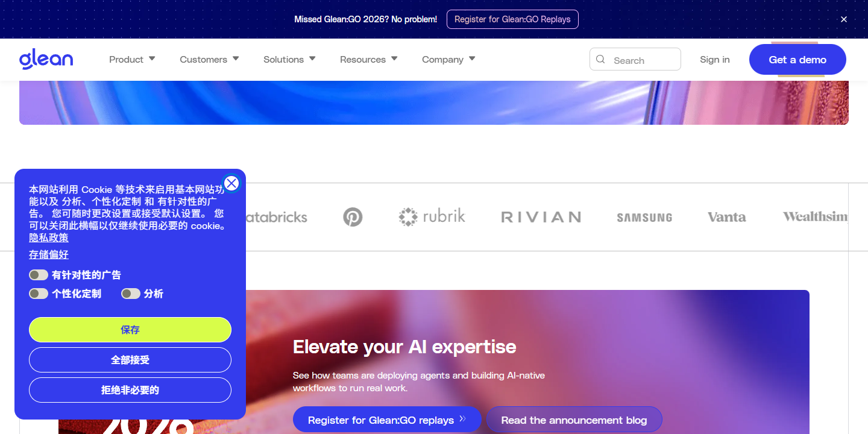This screenshot has height=434, width=868.
Task: Open the 隐私政策 privacy policy link
Action: pyautogui.click(x=49, y=237)
